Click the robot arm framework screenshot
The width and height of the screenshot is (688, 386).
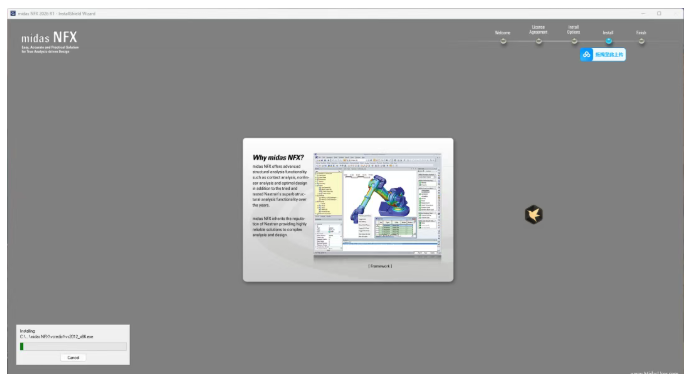[377, 205]
